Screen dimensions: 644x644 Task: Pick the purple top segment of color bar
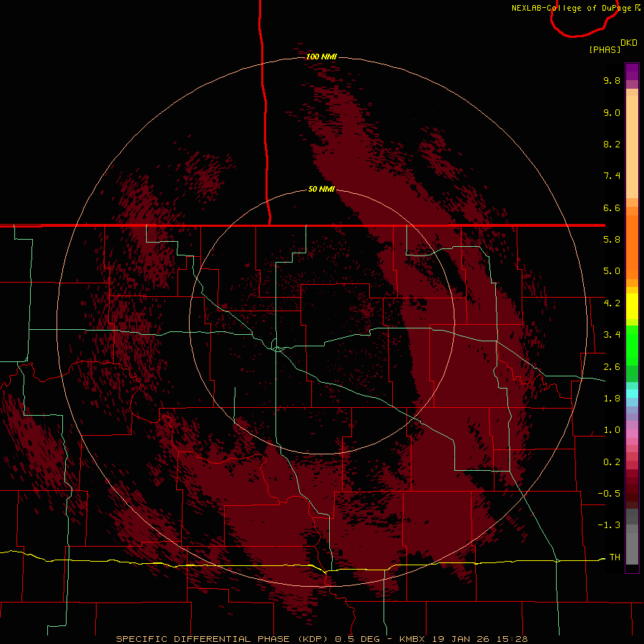632,72
